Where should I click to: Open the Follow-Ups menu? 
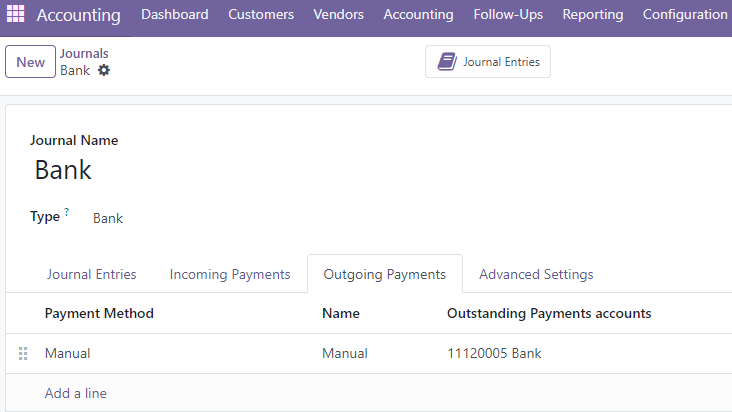coord(508,14)
